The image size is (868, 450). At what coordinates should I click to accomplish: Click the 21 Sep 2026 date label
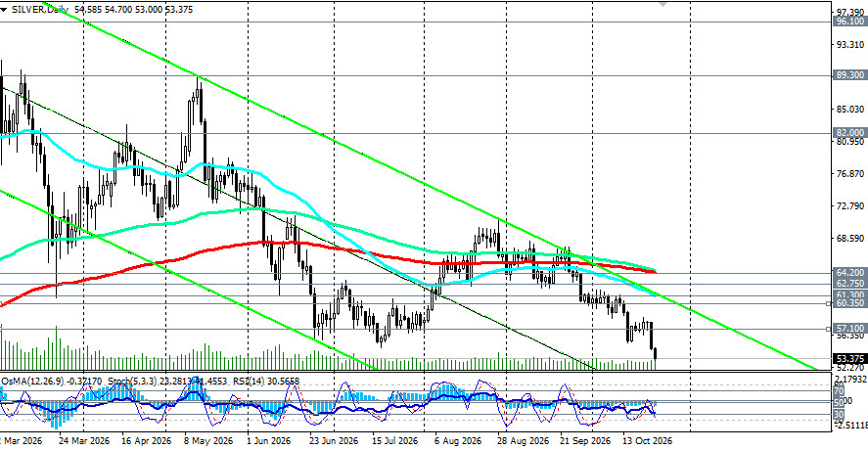[585, 441]
